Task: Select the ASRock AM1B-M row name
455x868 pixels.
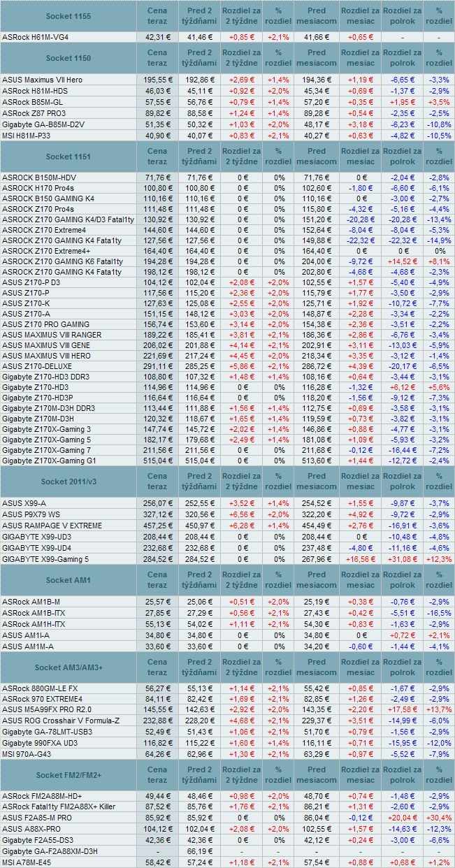Action: pos(31,602)
